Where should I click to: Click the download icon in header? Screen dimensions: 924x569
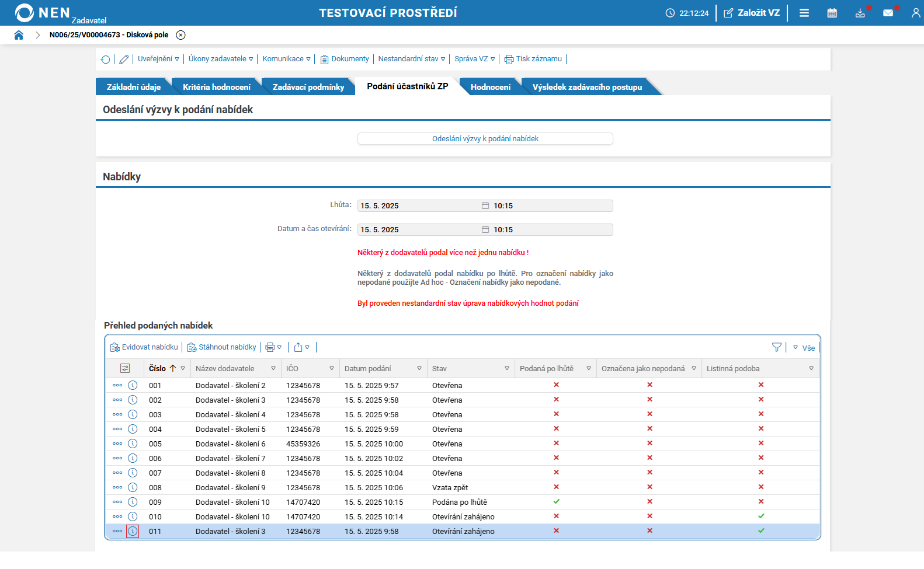coord(860,13)
